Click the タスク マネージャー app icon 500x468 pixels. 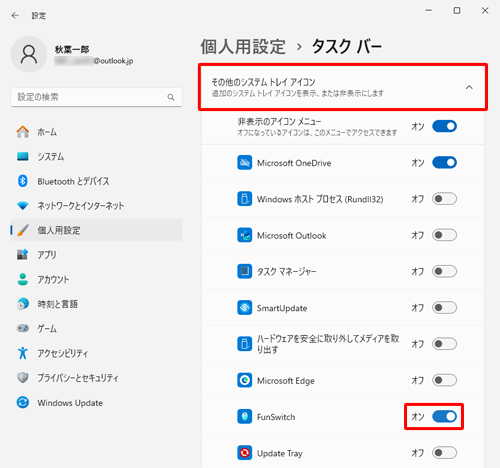point(244,271)
